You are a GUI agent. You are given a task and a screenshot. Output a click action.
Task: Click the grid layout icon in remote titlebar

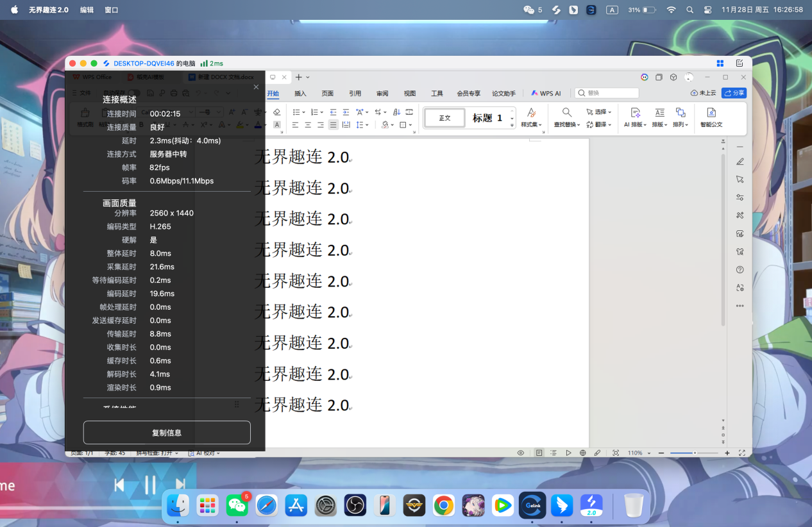(720, 63)
